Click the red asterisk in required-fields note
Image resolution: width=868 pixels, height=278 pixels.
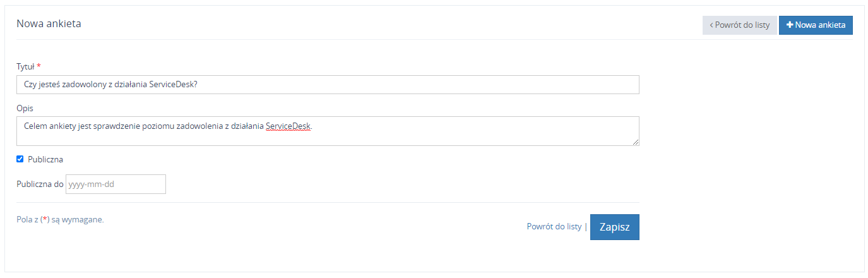(x=45, y=219)
